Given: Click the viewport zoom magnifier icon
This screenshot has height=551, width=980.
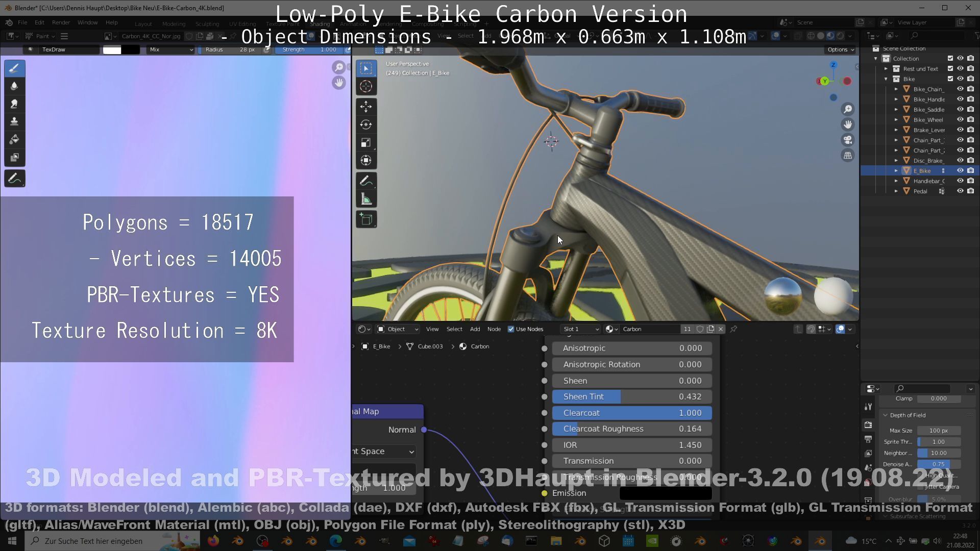Looking at the screenshot, I should (x=848, y=109).
